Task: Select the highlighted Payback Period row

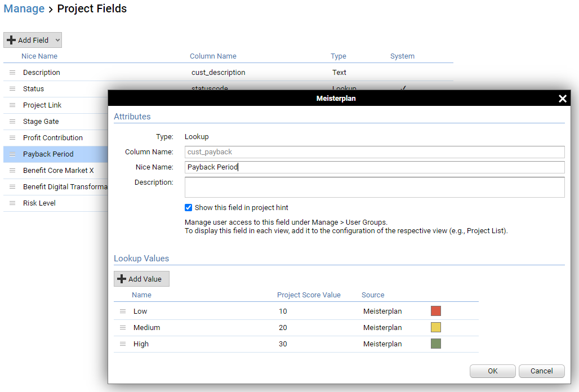Action: pos(55,154)
